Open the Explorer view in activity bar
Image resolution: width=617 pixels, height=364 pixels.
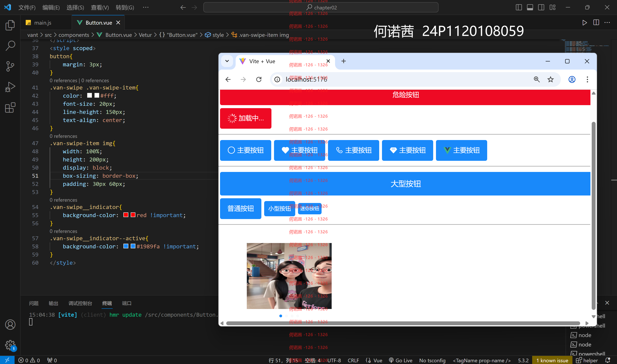(x=10, y=25)
